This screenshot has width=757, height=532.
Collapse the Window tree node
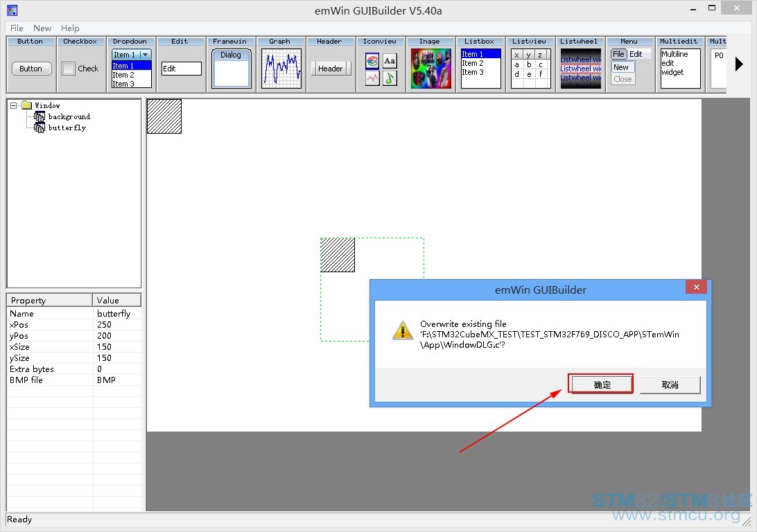(14, 105)
